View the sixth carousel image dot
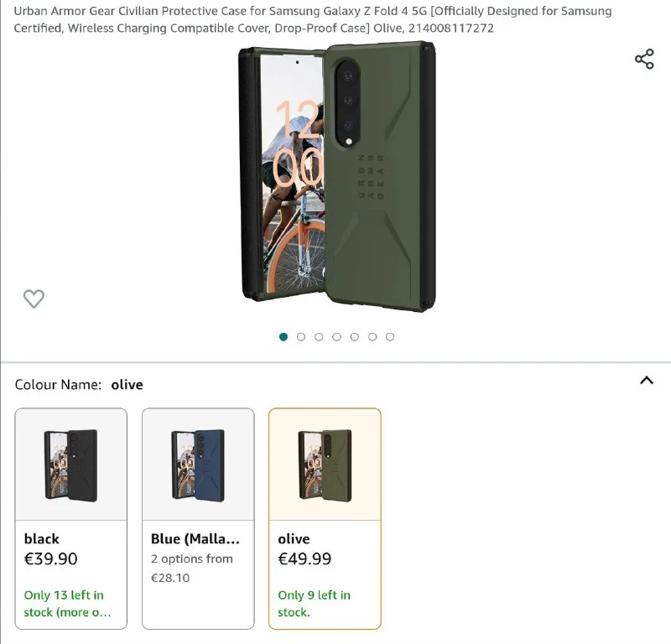Screen dimensions: 671x644 [372, 337]
